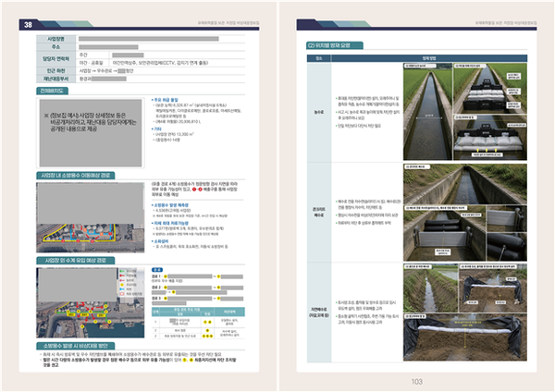Open the harbor aerial map with route arrows
Viewport: 555px width, 392px height.
point(91,302)
